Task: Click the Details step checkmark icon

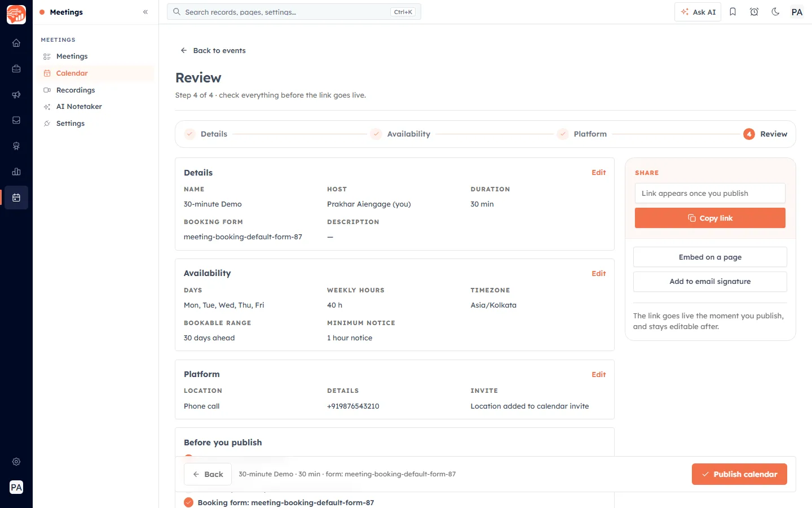Action: (190, 134)
